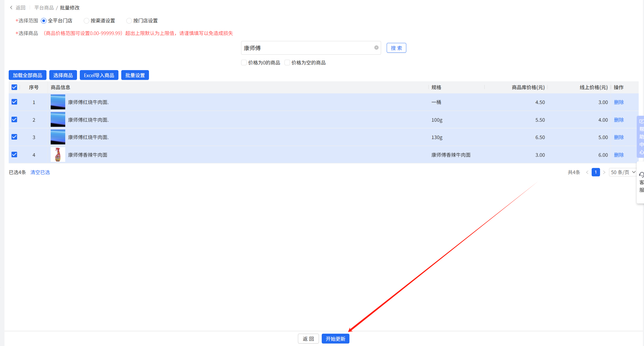The height and width of the screenshot is (346, 644).
Task: Clear the search field with the X icon
Action: pyautogui.click(x=376, y=48)
